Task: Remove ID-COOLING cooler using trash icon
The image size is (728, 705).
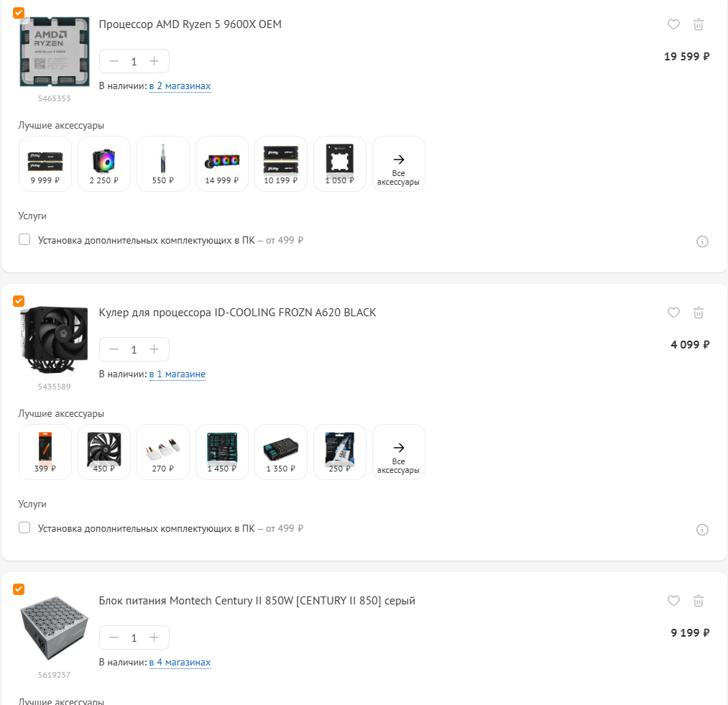Action: (699, 313)
